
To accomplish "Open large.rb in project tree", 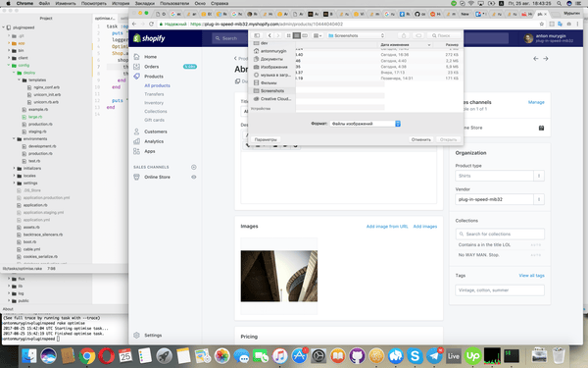I will pos(35,117).
